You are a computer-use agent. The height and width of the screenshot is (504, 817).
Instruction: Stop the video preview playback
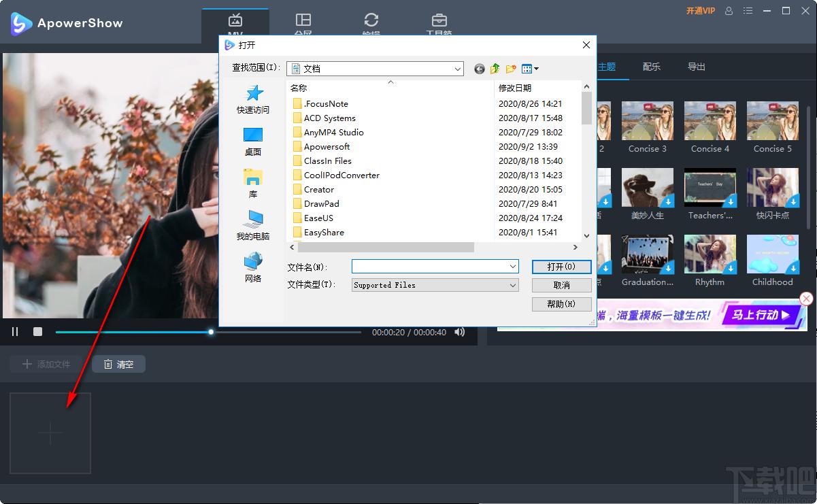pyautogui.click(x=38, y=332)
